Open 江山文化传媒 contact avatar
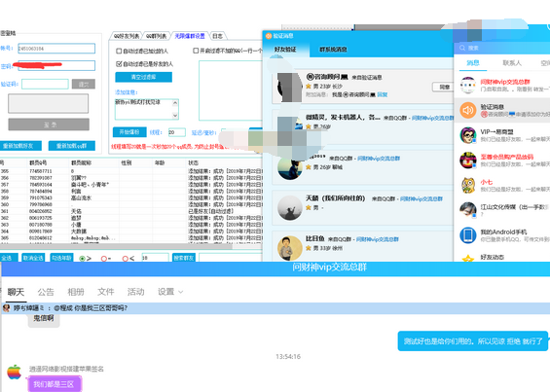 (468, 210)
